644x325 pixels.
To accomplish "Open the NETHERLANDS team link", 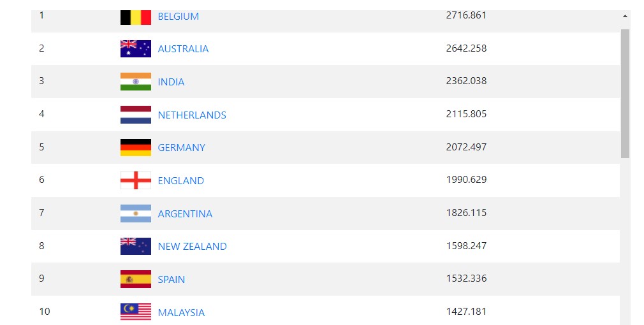I will [192, 115].
